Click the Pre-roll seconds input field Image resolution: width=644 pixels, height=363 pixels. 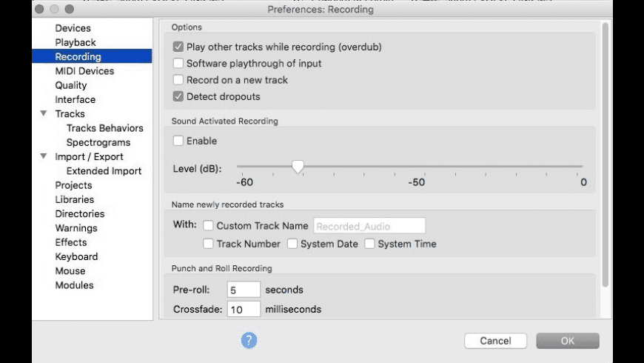(244, 290)
